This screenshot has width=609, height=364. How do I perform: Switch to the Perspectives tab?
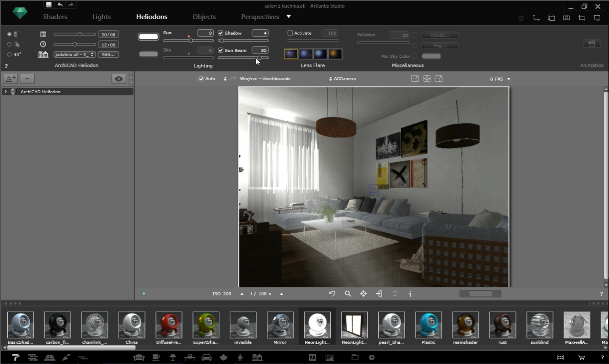[x=260, y=17]
